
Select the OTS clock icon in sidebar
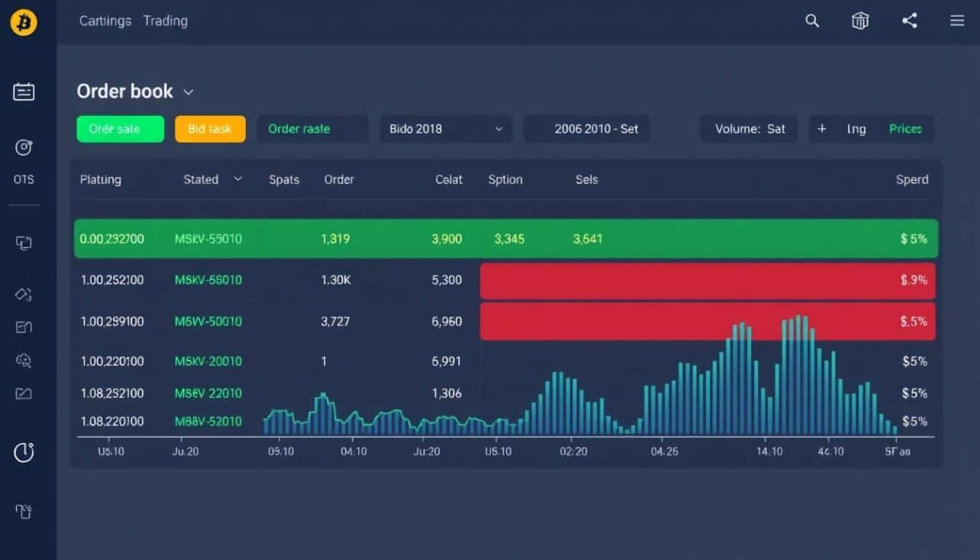[x=23, y=147]
